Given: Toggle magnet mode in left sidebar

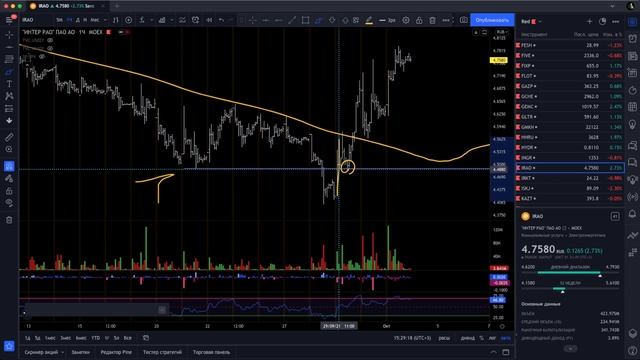Looking at the screenshot, I should click(9, 166).
